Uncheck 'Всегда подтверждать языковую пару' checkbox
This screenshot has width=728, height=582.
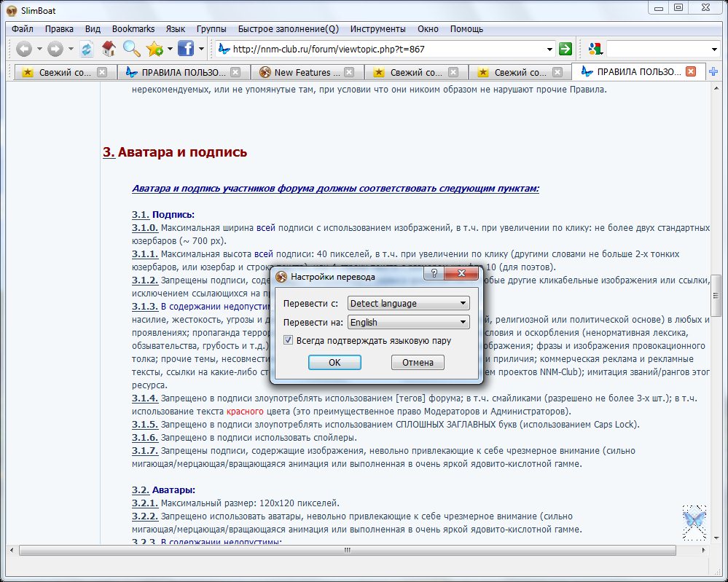[289, 340]
